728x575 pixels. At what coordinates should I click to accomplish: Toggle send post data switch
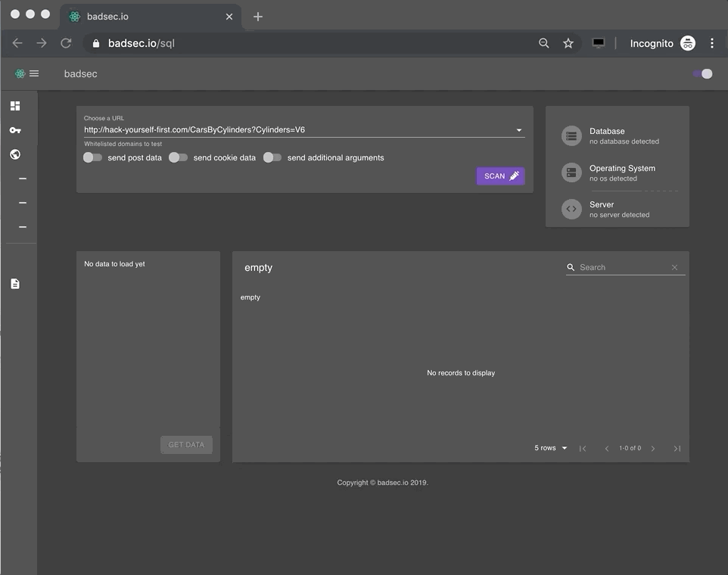[x=92, y=158]
